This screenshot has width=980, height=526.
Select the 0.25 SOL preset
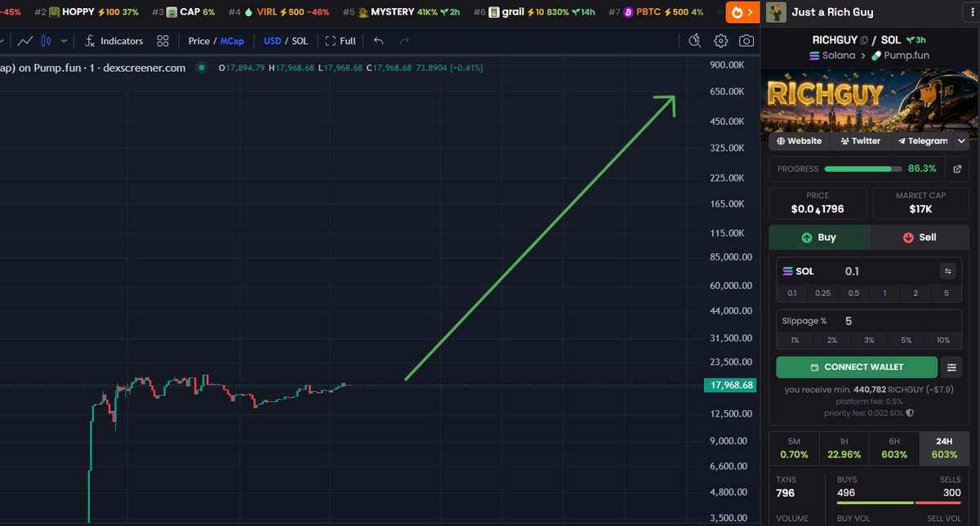822,293
